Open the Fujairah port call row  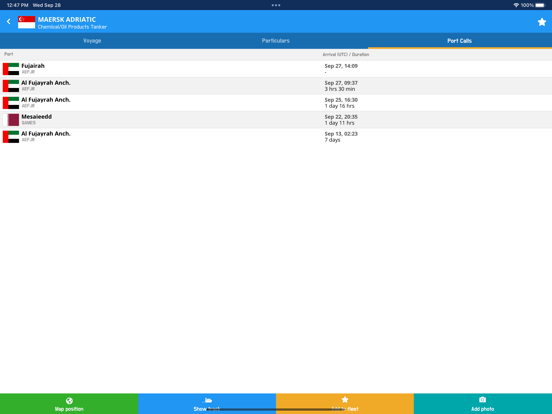[276, 69]
